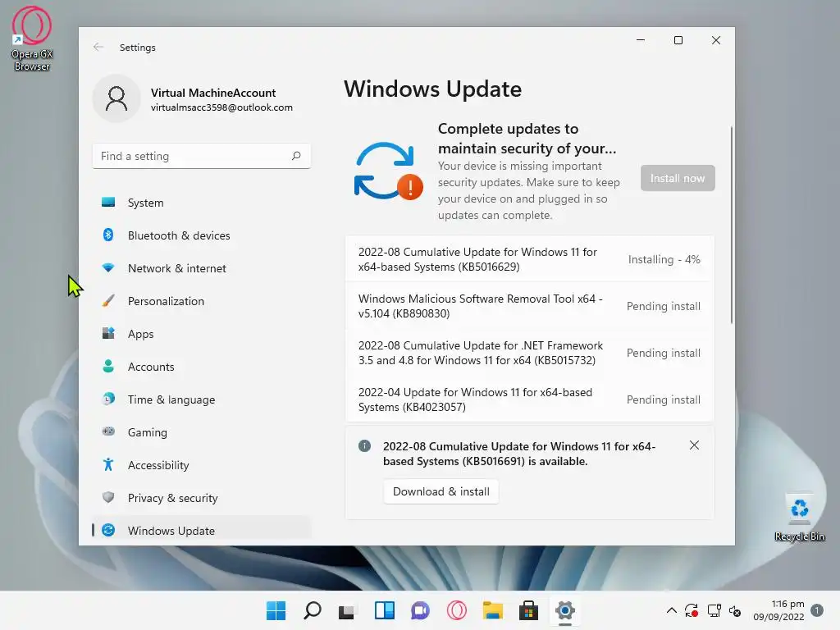Viewport: 840px width, 630px height.
Task: Click the Privacy & security shield icon
Action: [108, 497]
